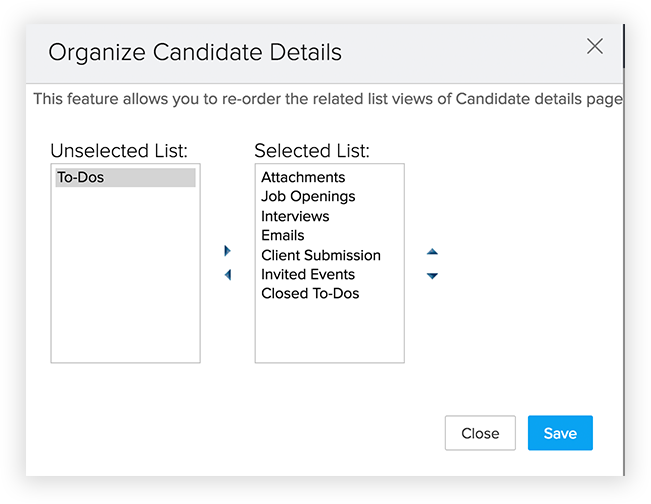The image size is (651, 504).
Task: Click empty area of the Unselected List box
Action: (x=125, y=290)
